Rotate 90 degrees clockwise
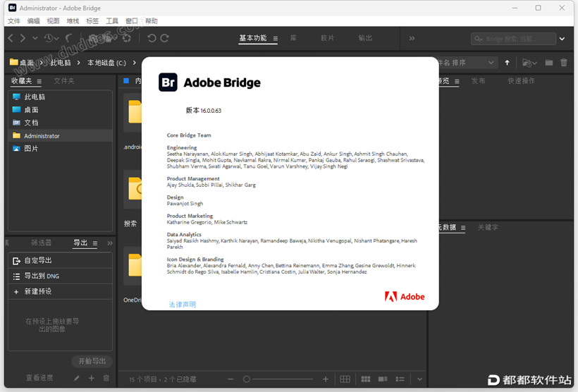Image resolution: width=578 pixels, height=392 pixels. coord(164,38)
